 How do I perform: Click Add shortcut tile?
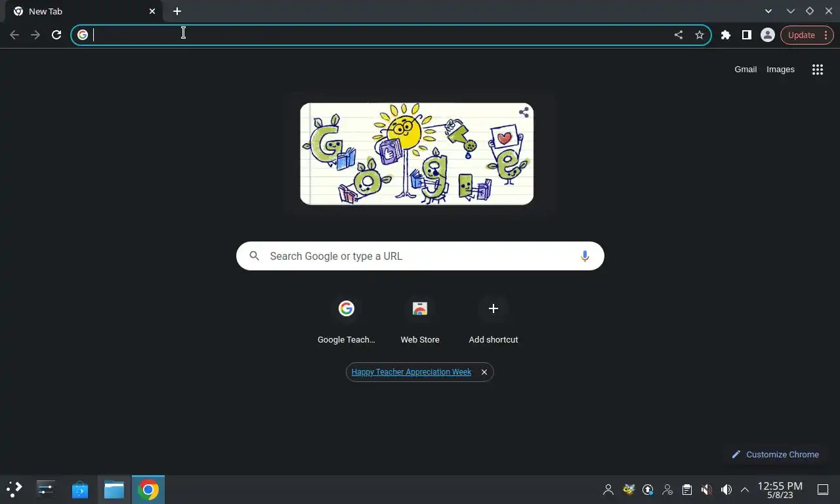coord(493,320)
